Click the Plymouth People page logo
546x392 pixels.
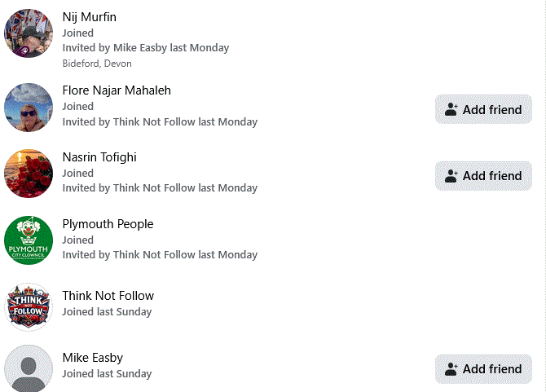coord(29,240)
